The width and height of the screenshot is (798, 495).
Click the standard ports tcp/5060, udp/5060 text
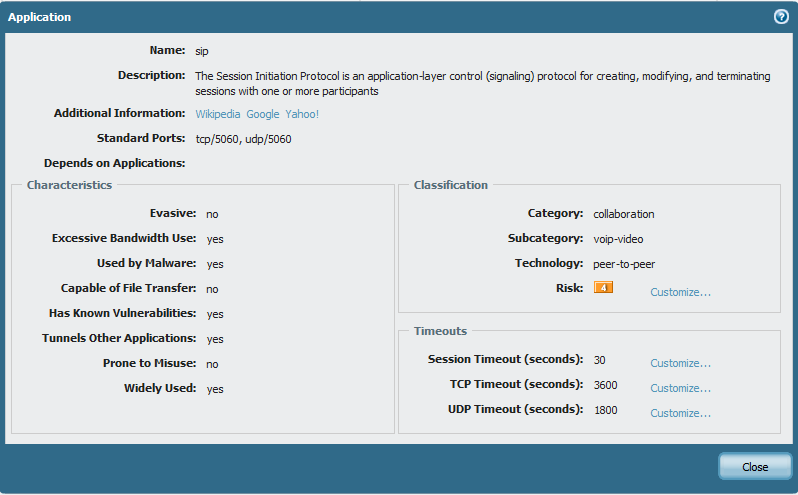click(243, 139)
